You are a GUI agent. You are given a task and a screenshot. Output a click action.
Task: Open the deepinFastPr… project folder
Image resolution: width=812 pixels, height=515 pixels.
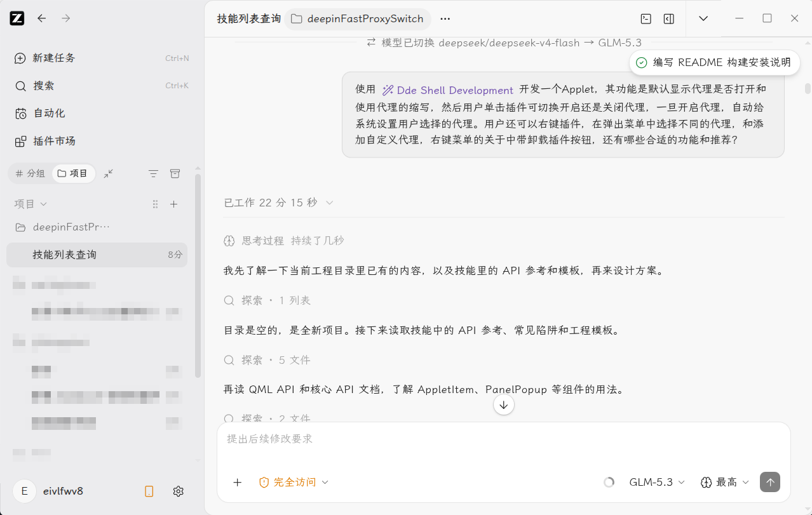97,227
